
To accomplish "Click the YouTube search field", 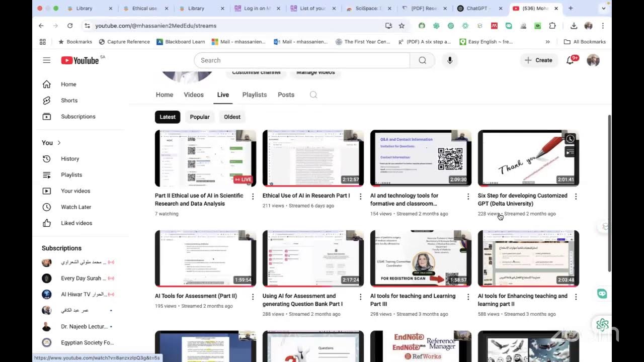I will pyautogui.click(x=302, y=60).
